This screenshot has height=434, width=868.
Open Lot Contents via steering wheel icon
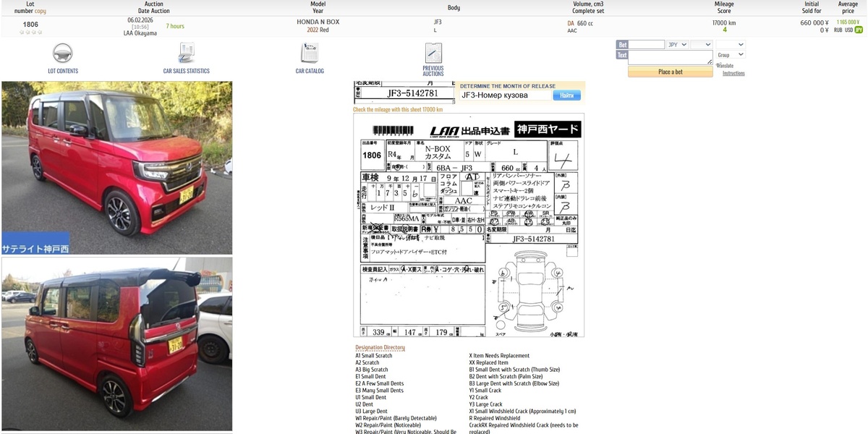click(x=63, y=54)
